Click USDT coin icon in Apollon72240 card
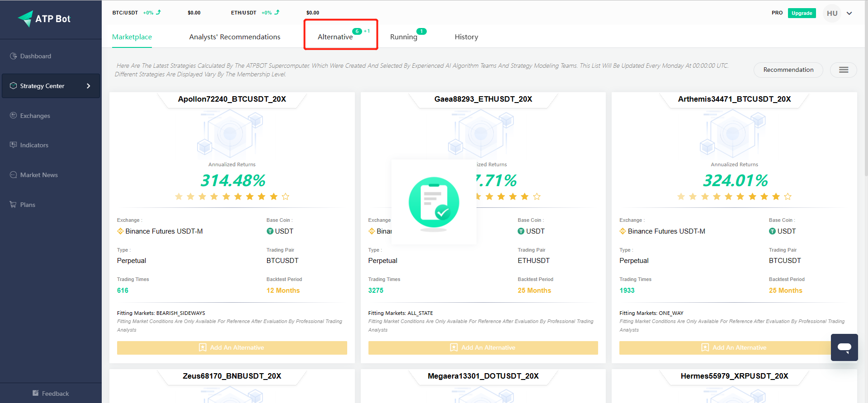Image resolution: width=868 pixels, height=403 pixels. (270, 231)
